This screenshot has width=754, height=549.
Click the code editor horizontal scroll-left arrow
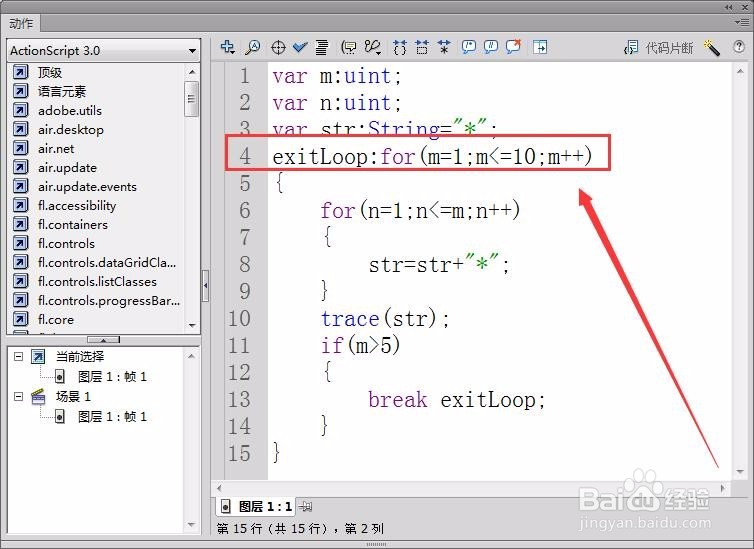(219, 488)
